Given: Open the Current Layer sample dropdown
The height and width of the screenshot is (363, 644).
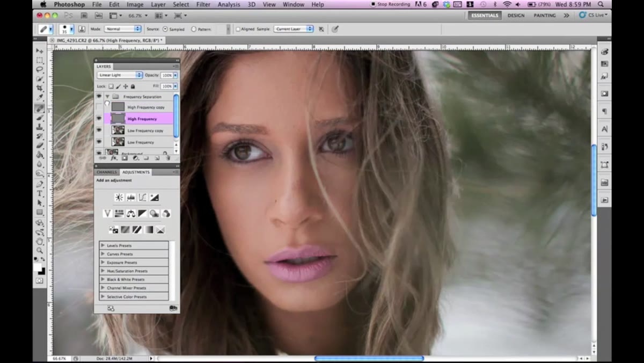Looking at the screenshot, I should (x=294, y=29).
